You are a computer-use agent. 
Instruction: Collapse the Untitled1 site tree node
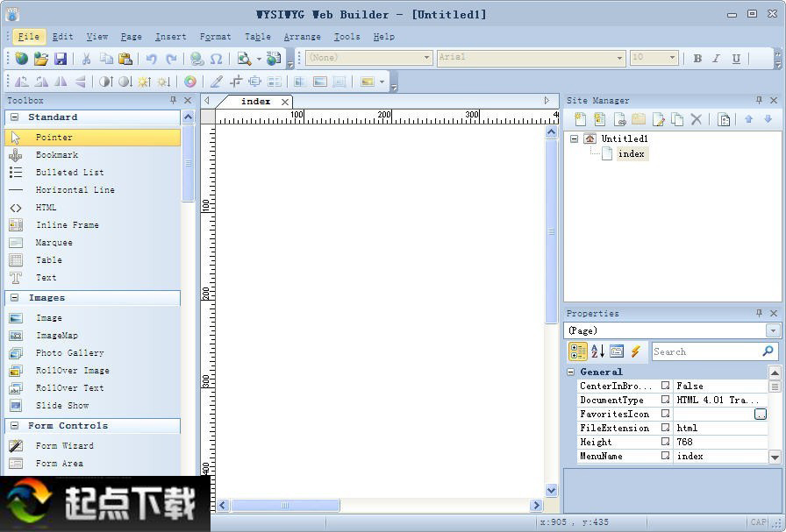point(575,138)
